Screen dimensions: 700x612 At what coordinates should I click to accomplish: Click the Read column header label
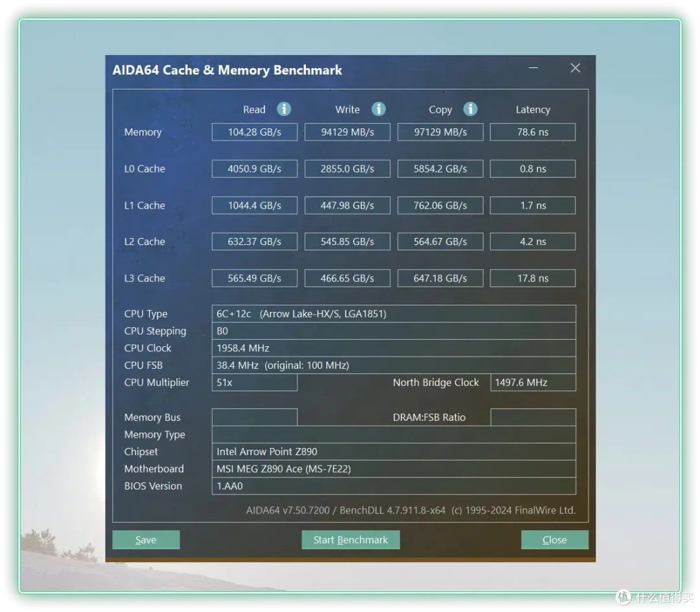(254, 110)
